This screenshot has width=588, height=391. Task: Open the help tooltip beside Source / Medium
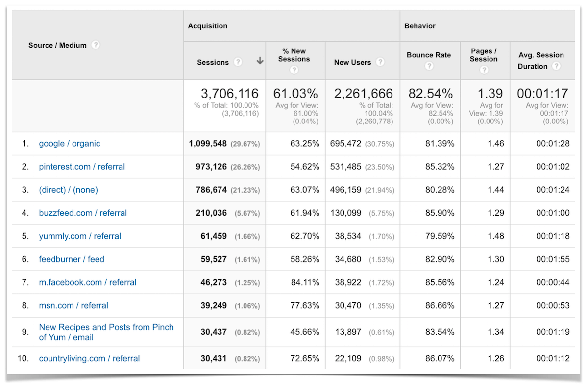(96, 45)
